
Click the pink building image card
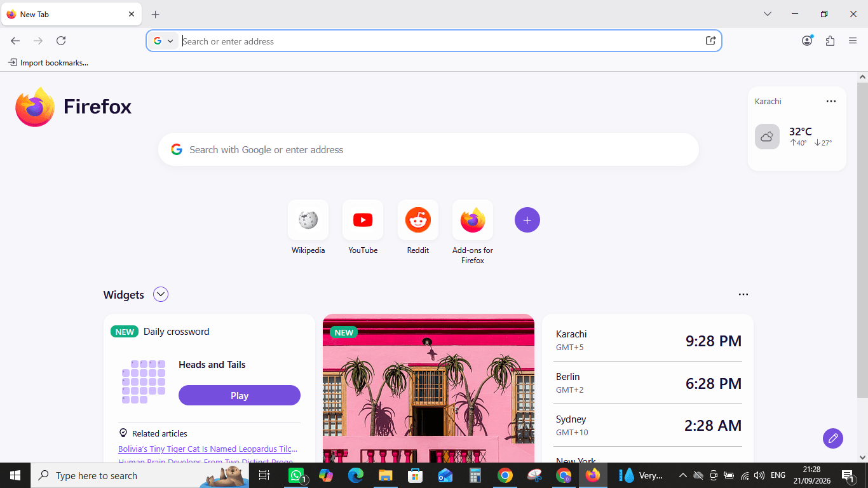(x=428, y=388)
